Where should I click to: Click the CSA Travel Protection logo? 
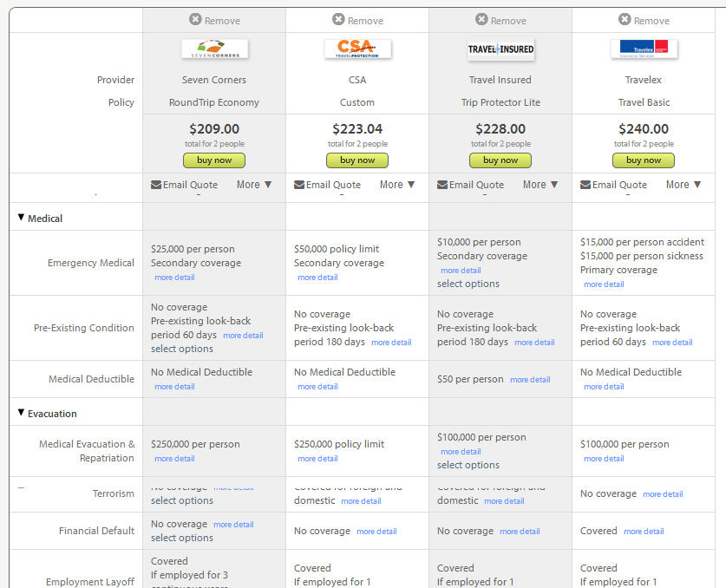click(357, 49)
